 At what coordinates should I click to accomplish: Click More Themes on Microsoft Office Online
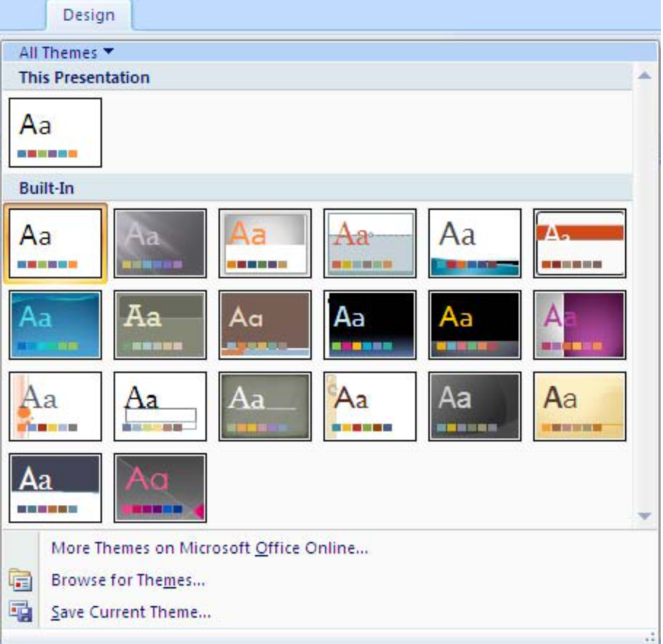(x=210, y=549)
